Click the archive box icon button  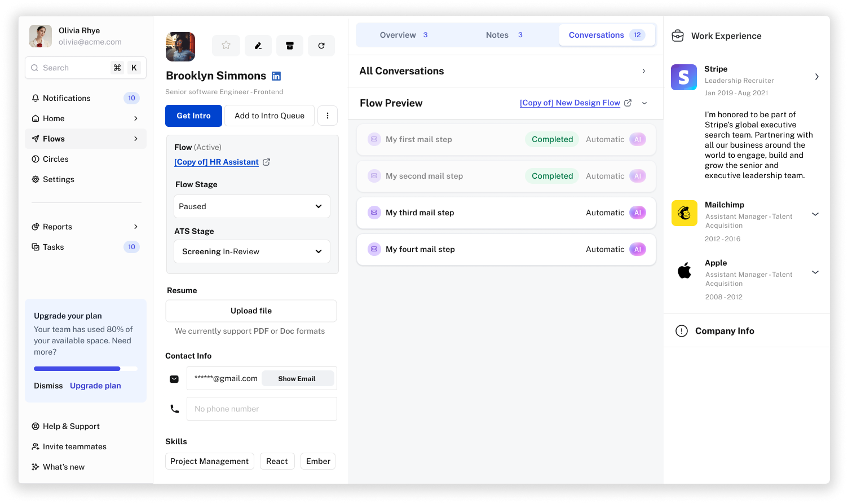[290, 46]
